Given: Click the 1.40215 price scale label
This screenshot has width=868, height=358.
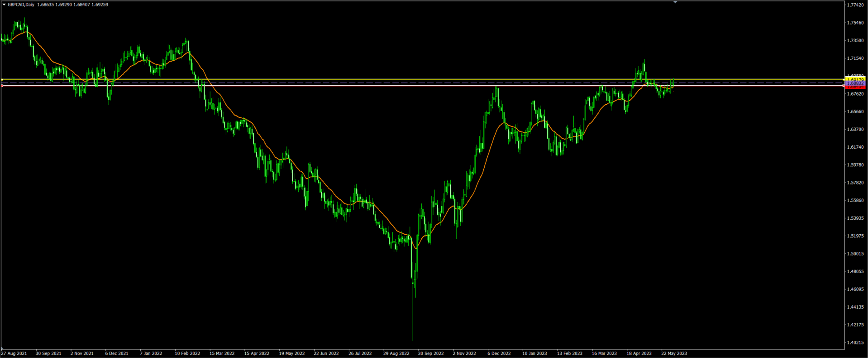Looking at the screenshot, I should 854,343.
